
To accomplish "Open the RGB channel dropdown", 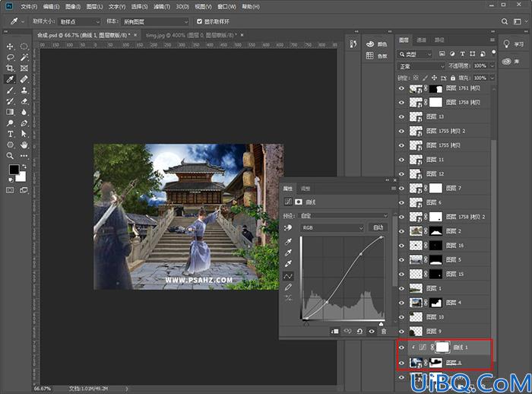I will 332,228.
